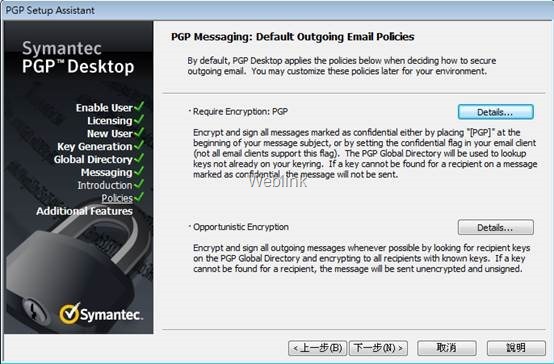This screenshot has width=554, height=364.
Task: Click the heading 'PGP Messaging: Default Outgoing Email Policies'
Action: point(293,37)
